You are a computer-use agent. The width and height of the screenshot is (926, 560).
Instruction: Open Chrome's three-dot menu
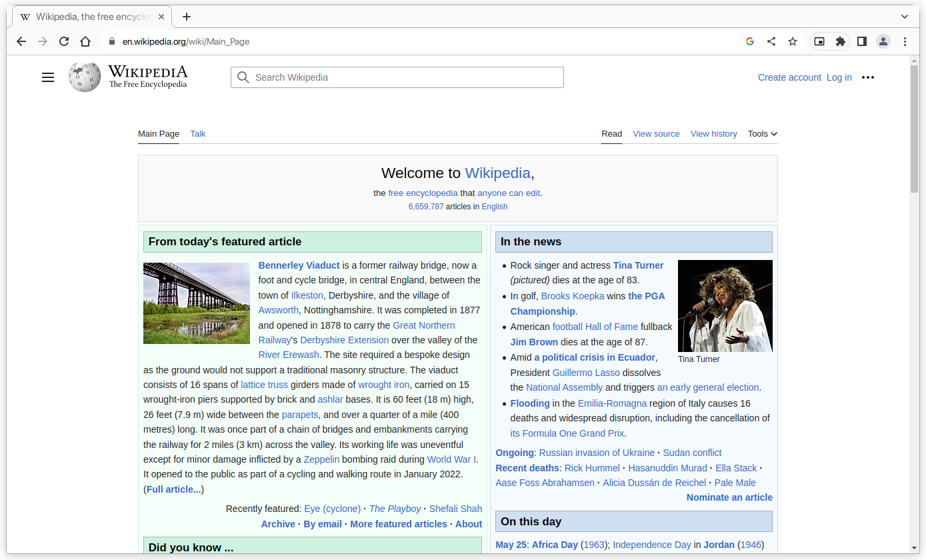coord(905,41)
